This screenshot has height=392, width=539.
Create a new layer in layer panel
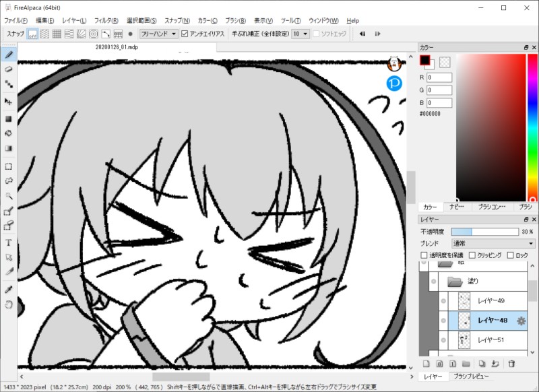426,364
